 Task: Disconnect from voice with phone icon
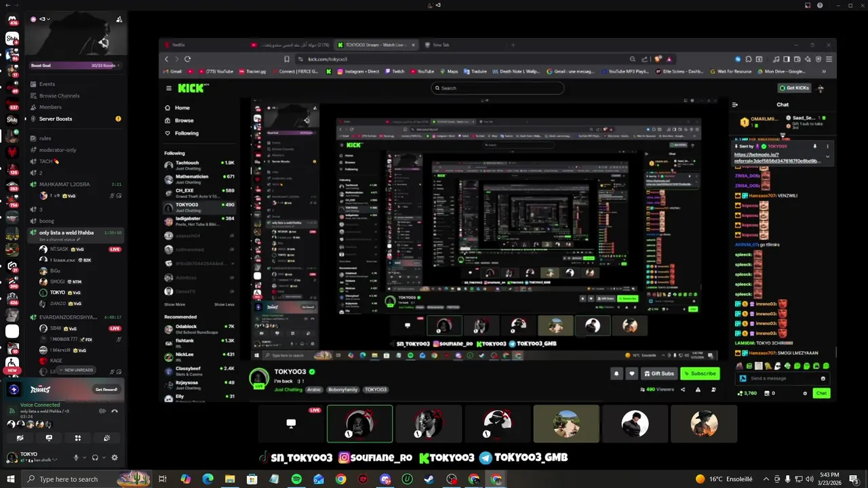click(x=115, y=411)
